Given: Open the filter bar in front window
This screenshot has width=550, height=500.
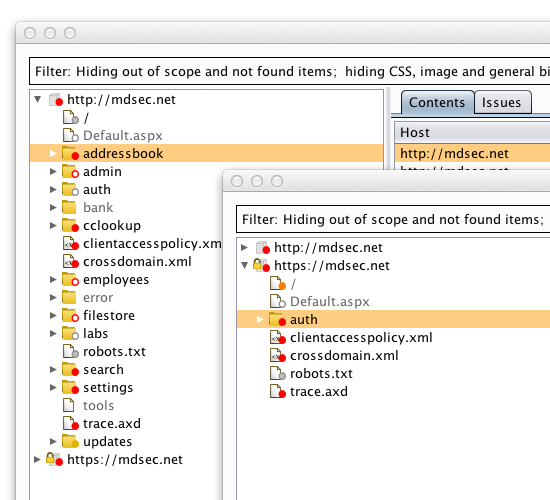Looking at the screenshot, I should click(x=393, y=219).
